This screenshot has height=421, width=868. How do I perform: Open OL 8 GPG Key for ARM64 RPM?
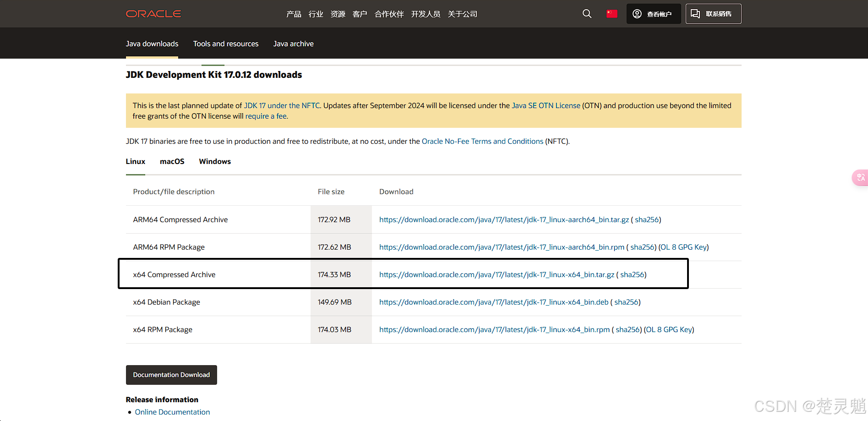[683, 247]
